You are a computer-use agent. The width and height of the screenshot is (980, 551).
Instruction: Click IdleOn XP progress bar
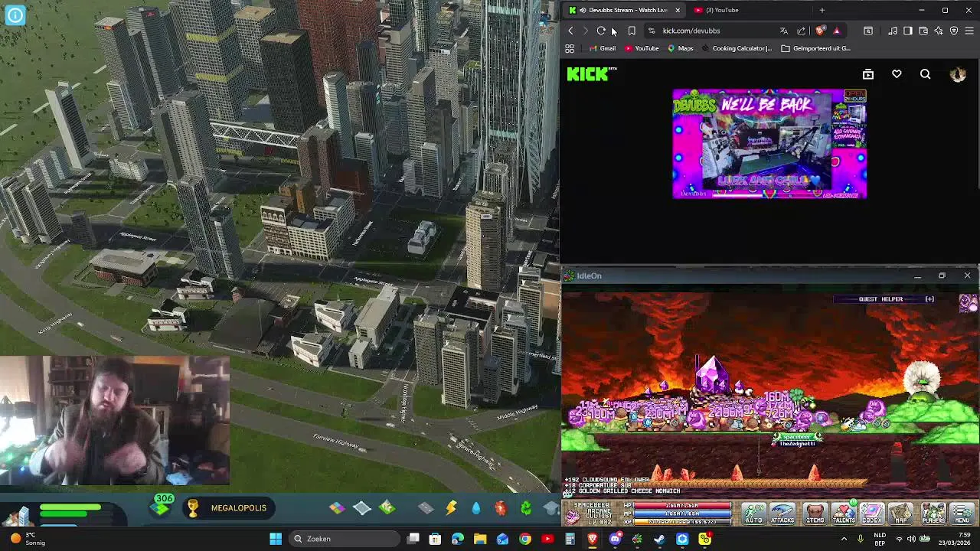click(x=681, y=522)
